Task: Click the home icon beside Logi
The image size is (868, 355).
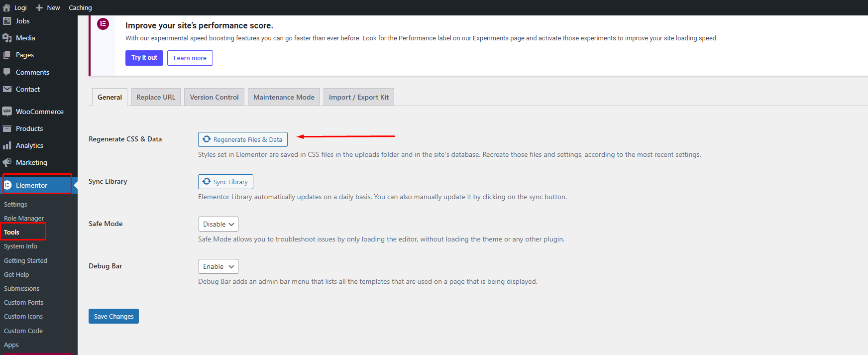Action: coord(6,7)
